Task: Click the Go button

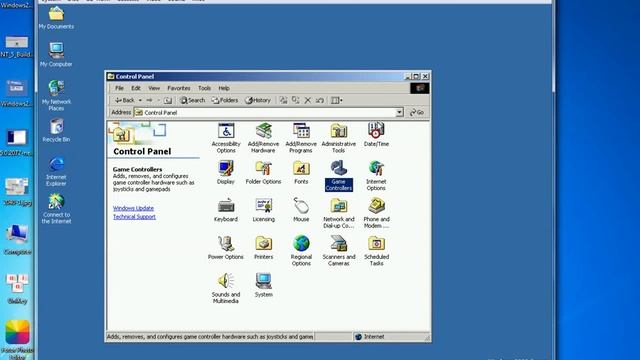Action: [417, 112]
